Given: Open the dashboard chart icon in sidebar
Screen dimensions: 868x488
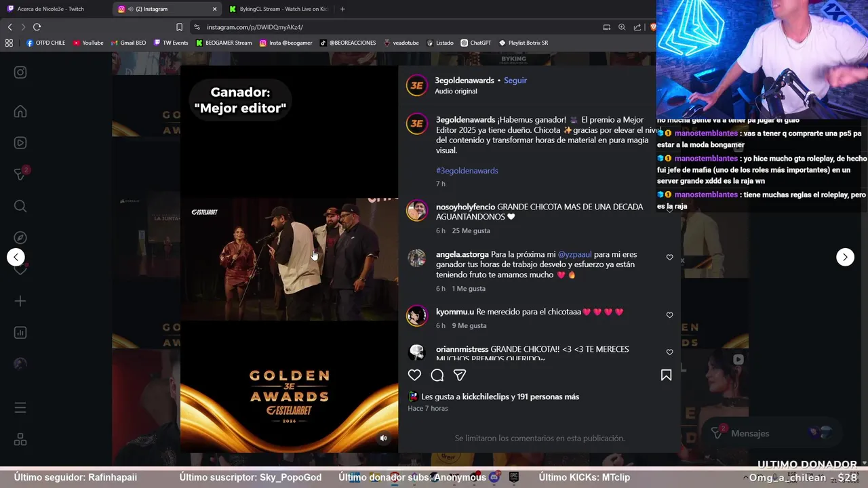Looking at the screenshot, I should pyautogui.click(x=20, y=333).
